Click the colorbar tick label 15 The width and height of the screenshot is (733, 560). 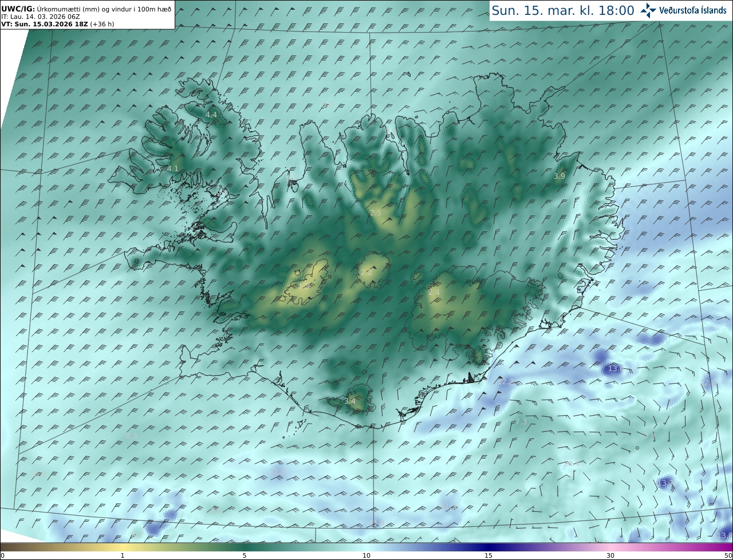(488, 555)
